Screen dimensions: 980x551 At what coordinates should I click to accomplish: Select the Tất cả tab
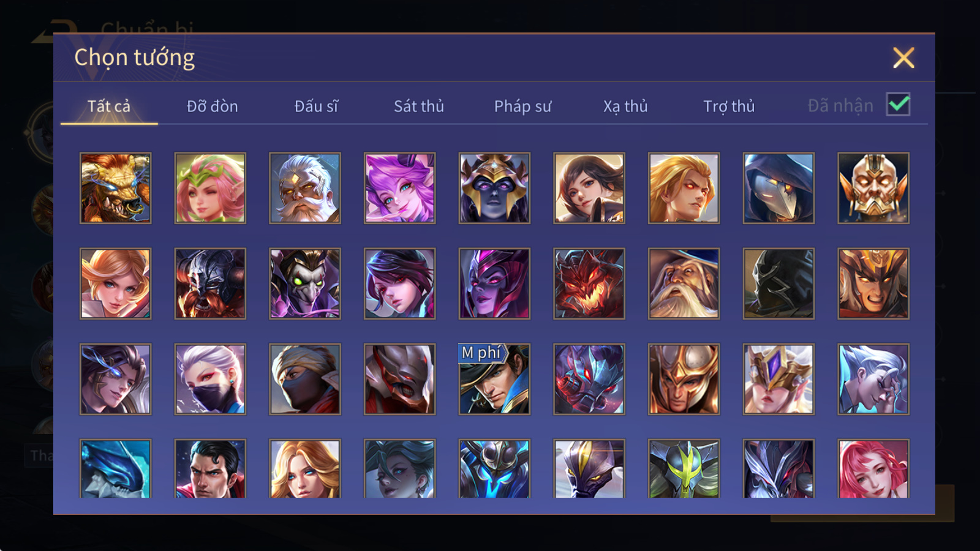coord(109,107)
